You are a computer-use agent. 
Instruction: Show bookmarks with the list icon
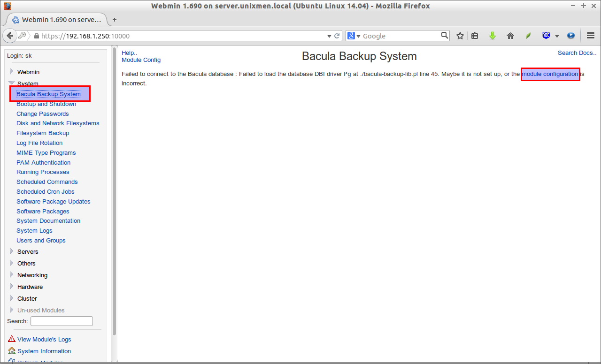475,36
